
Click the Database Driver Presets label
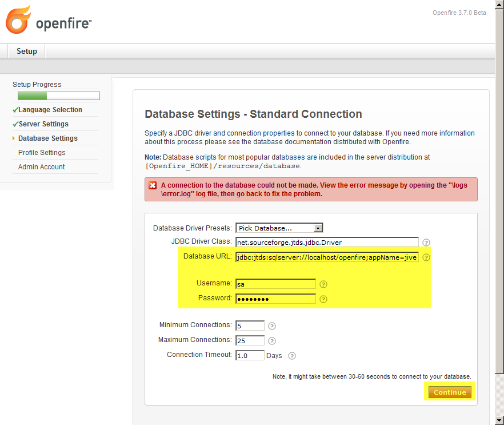[x=192, y=228]
